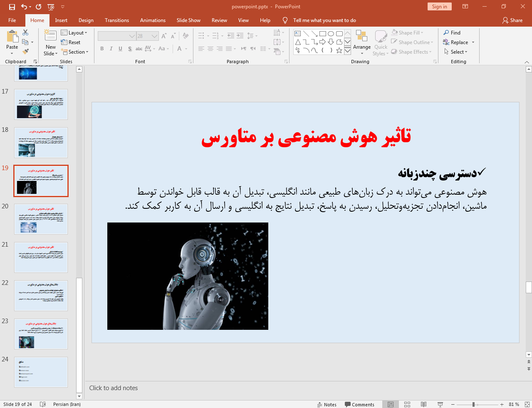Click the Arrange icon
The height and width of the screenshot is (408, 532).
point(361,37)
